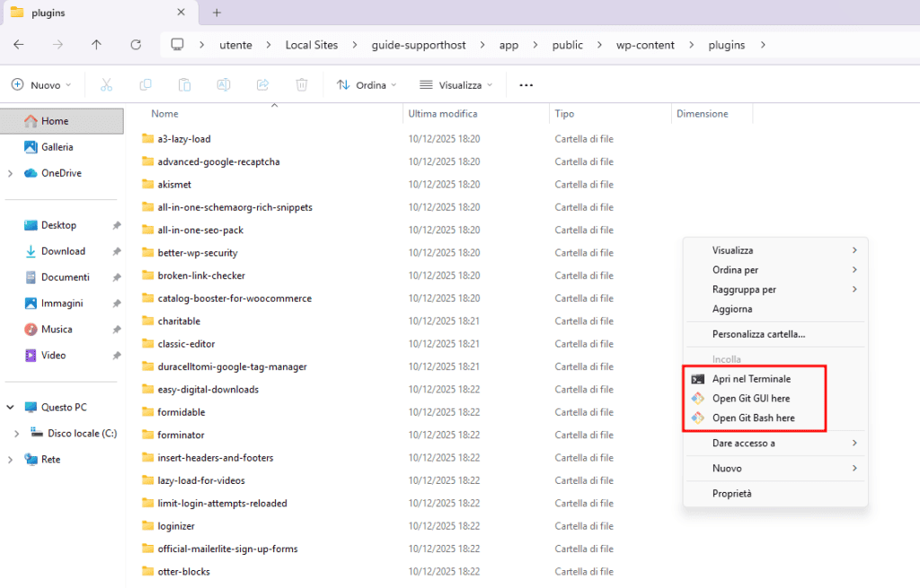
Task: Copy files with the Copy toolbar icon
Action: coord(145,84)
